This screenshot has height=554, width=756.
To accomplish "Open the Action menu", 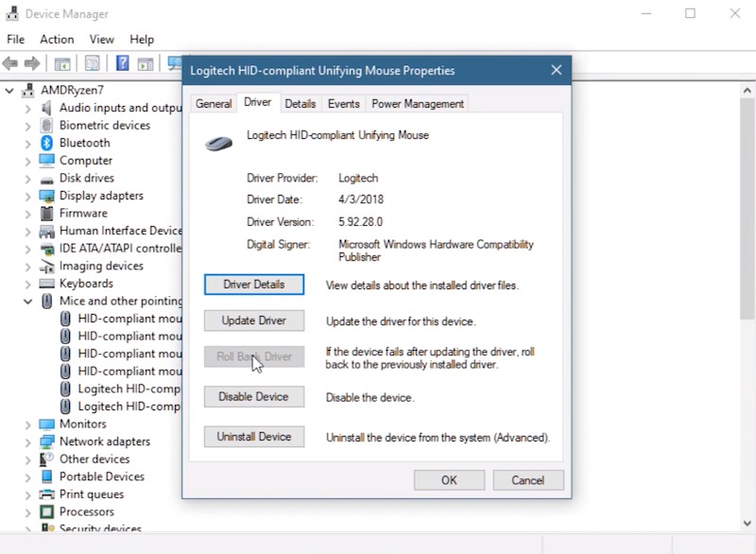I will 57,39.
